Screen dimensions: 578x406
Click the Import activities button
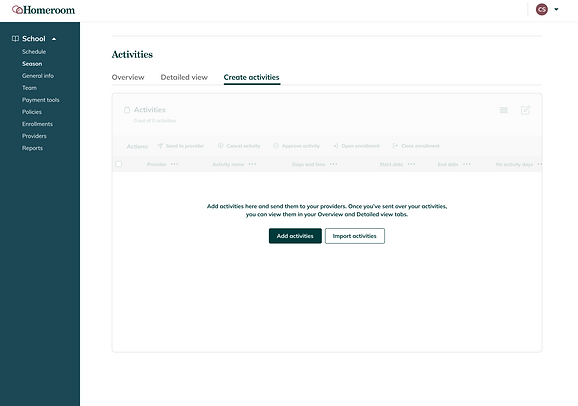(x=355, y=236)
